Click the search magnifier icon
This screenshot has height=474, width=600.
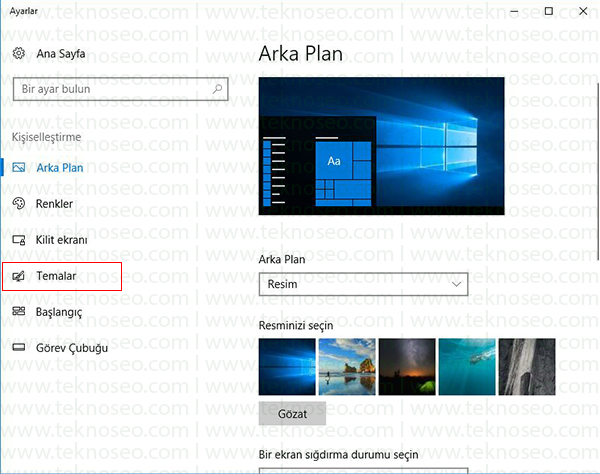(x=217, y=89)
